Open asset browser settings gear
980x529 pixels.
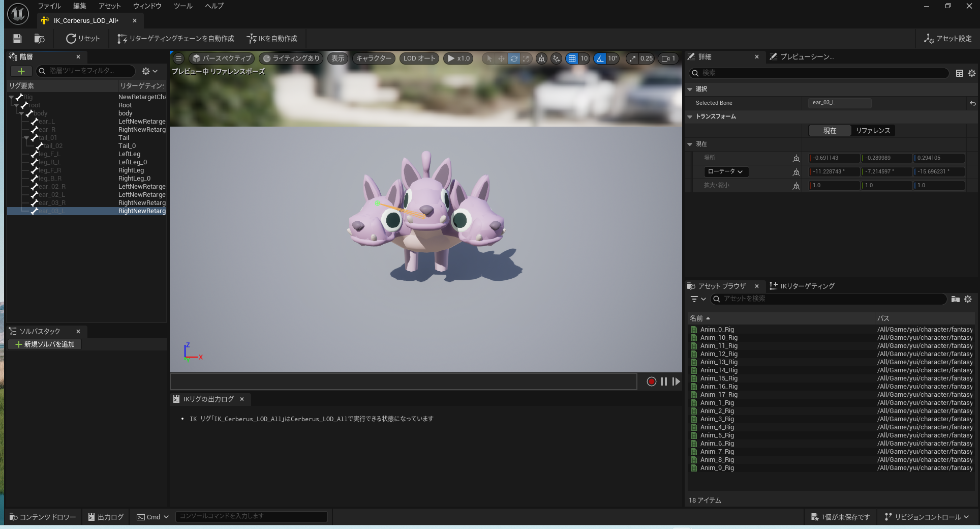(x=968, y=299)
